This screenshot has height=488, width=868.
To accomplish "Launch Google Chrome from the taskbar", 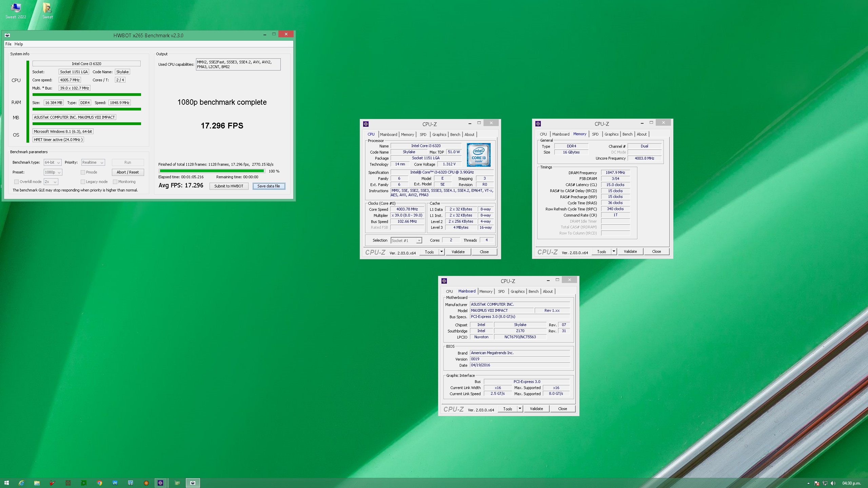I will tap(99, 483).
